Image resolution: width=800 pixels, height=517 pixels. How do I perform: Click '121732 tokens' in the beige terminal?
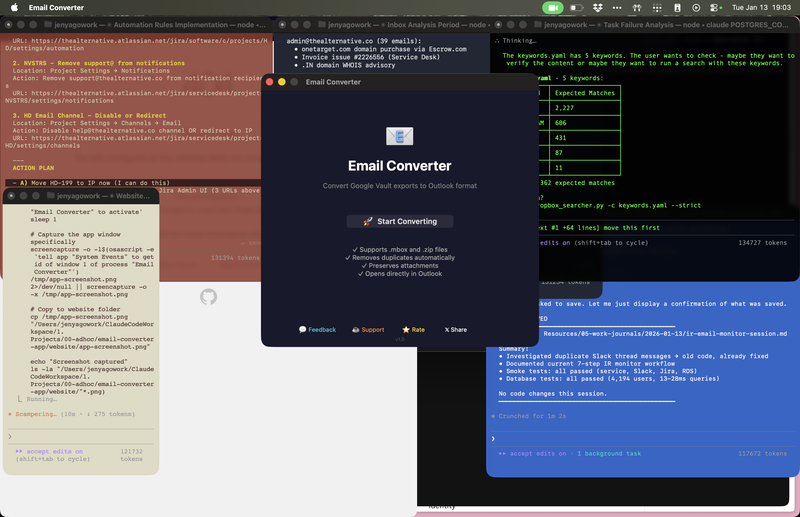(x=131, y=455)
